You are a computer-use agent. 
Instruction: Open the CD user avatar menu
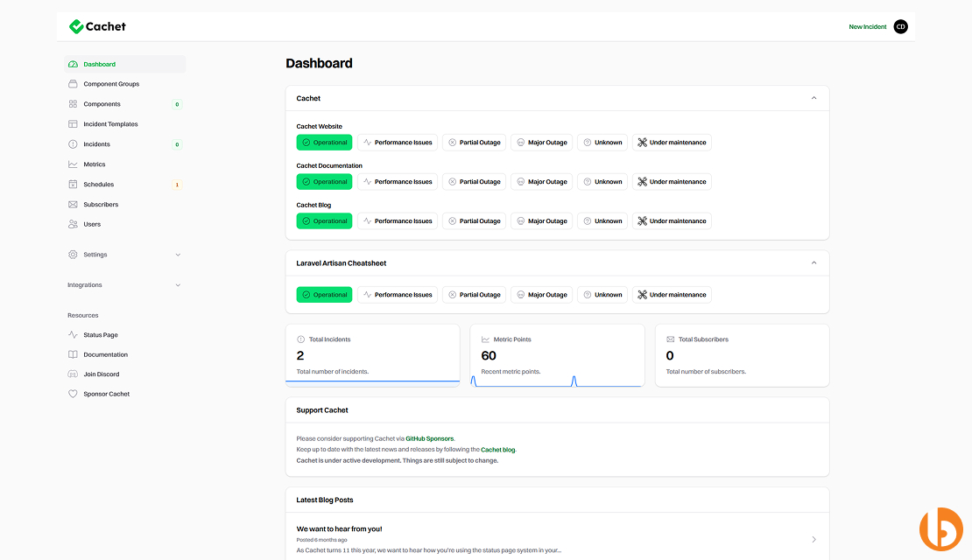900,26
